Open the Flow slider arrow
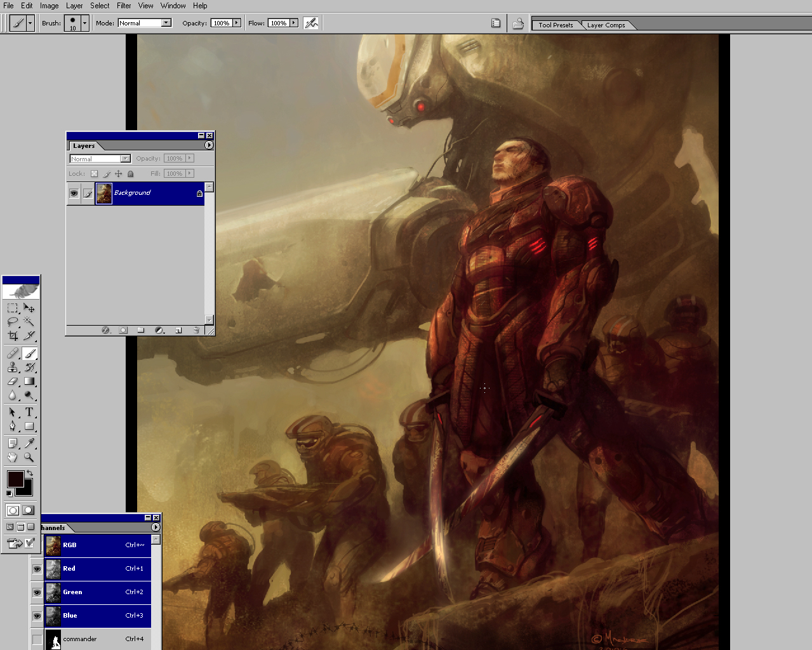The height and width of the screenshot is (650, 812). tap(294, 23)
